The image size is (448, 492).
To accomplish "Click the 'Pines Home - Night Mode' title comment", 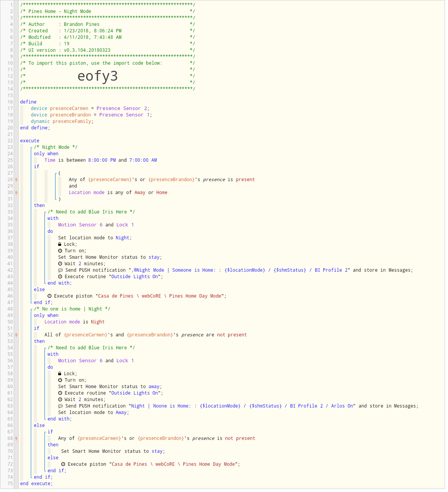I will (60, 11).
